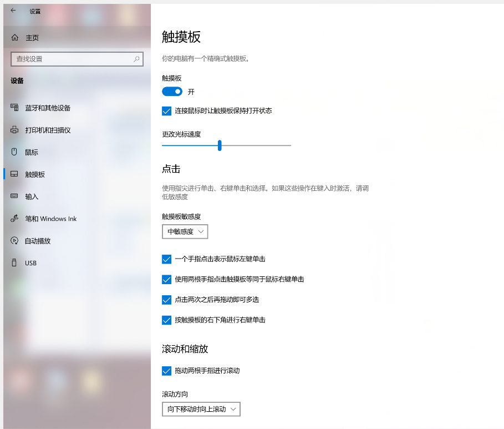
Task: Open 自动播放 AutoPlay settings
Action: pyautogui.click(x=13, y=241)
